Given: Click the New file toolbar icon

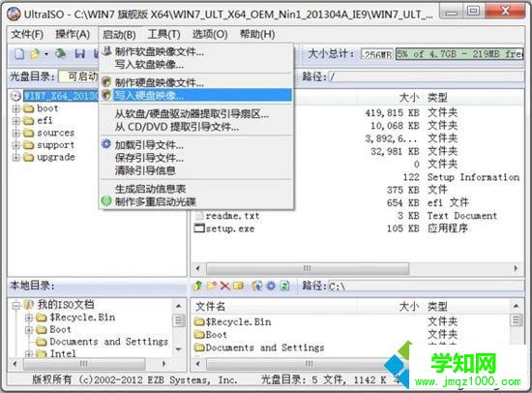Looking at the screenshot, I should (x=19, y=53).
